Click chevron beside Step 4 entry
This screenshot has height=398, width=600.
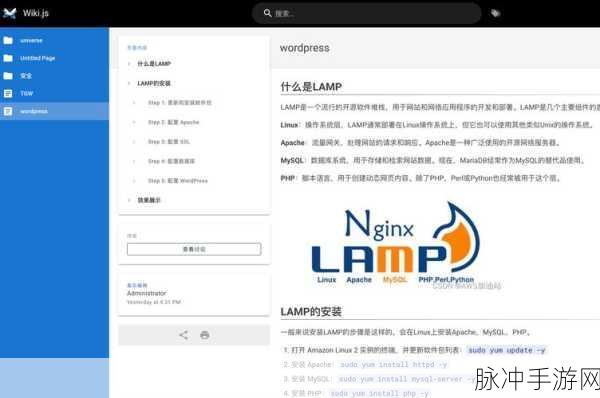point(134,161)
